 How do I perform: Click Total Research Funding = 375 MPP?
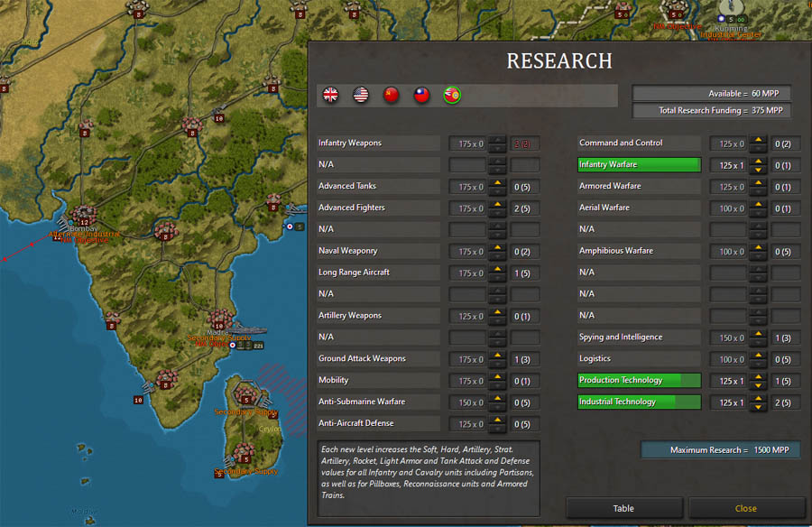pos(712,110)
